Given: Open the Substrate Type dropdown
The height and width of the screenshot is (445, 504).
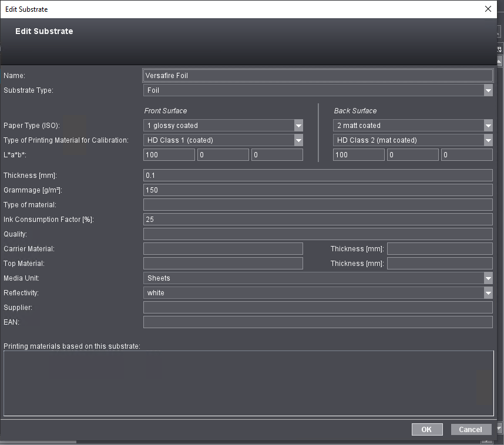Looking at the screenshot, I should tap(488, 90).
